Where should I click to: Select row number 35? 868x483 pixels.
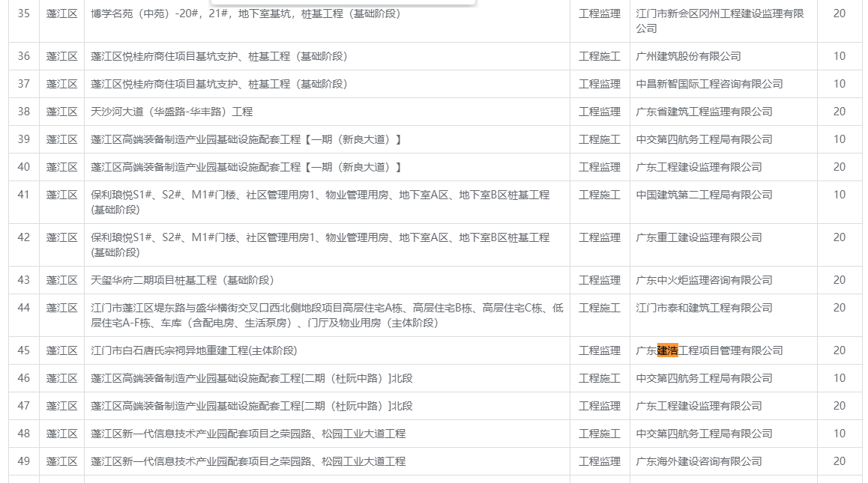(x=24, y=14)
